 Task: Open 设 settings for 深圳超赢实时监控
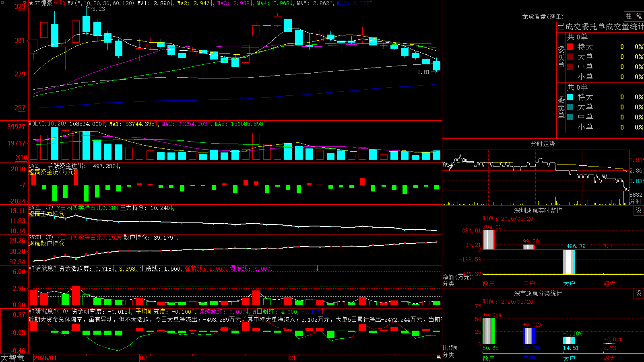(639, 210)
